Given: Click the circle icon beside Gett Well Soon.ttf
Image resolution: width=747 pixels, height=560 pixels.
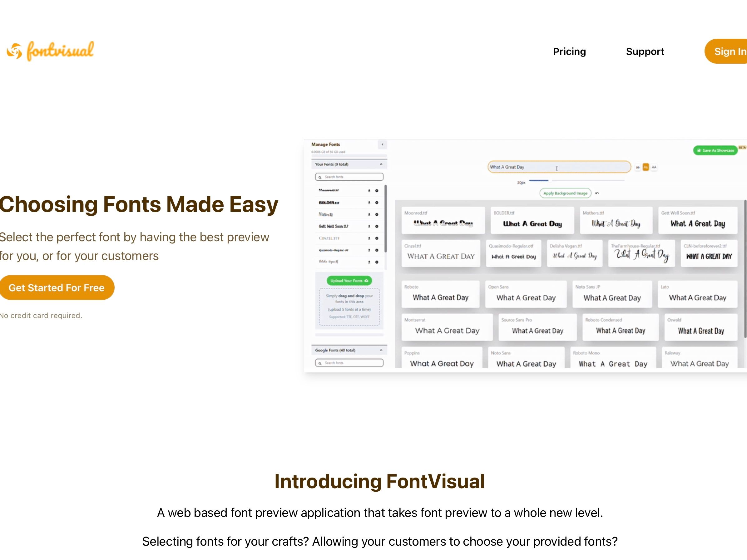Looking at the screenshot, I should (377, 227).
